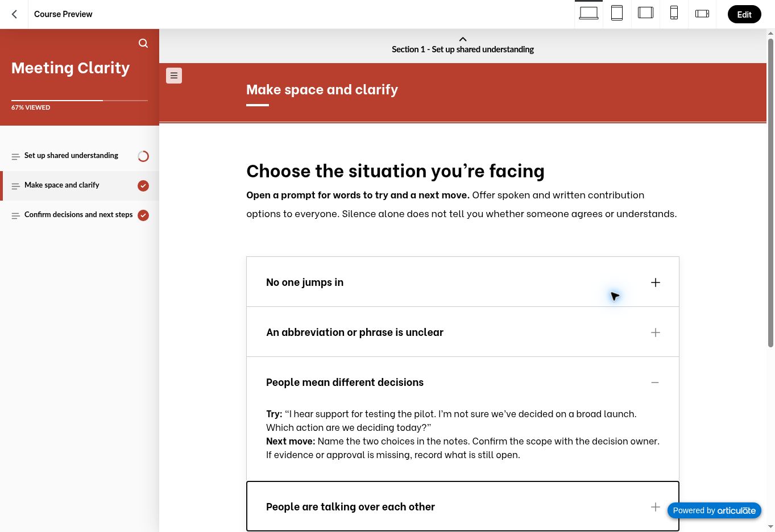Click the up chevron above Section 1
Viewport: 775px width, 532px height.
click(x=463, y=39)
